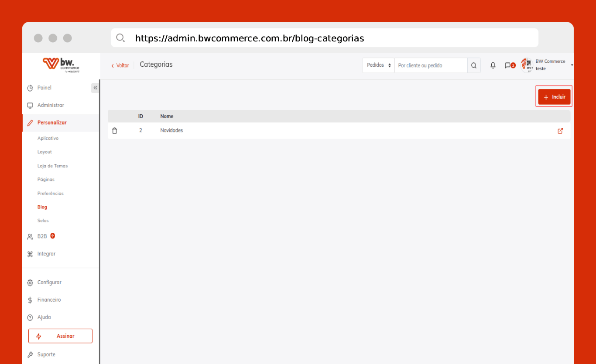Viewport: 596px width, 364px height.
Task: Click the Incluir button
Action: [554, 97]
